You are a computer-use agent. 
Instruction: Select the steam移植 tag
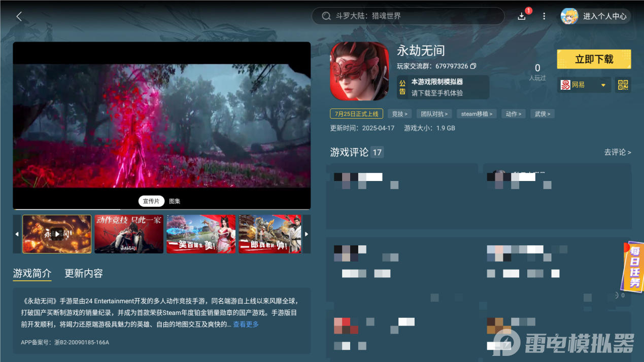pos(476,114)
